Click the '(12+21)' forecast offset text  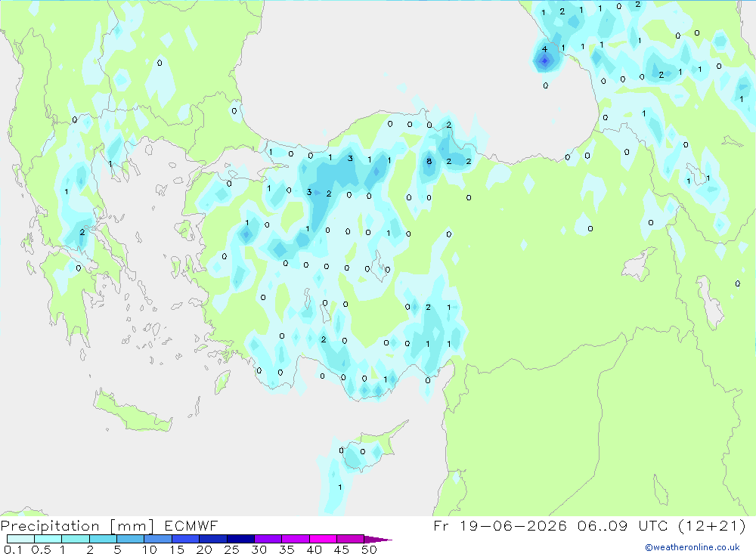712,525
